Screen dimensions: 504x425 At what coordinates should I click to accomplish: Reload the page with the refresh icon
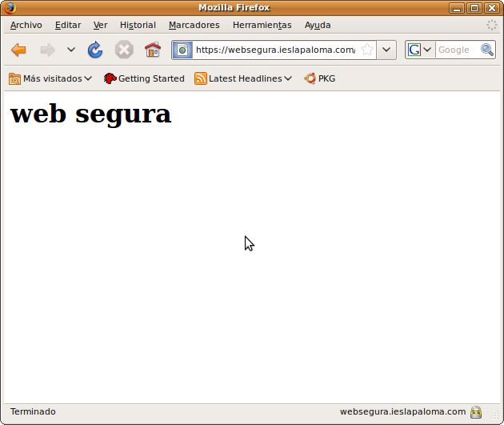[x=95, y=50]
